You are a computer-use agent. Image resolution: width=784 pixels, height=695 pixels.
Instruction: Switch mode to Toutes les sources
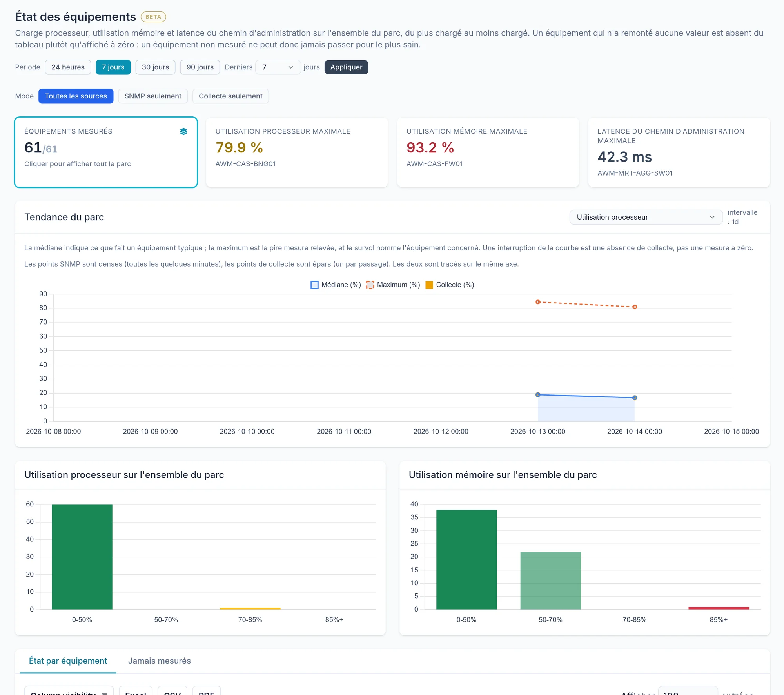(76, 96)
